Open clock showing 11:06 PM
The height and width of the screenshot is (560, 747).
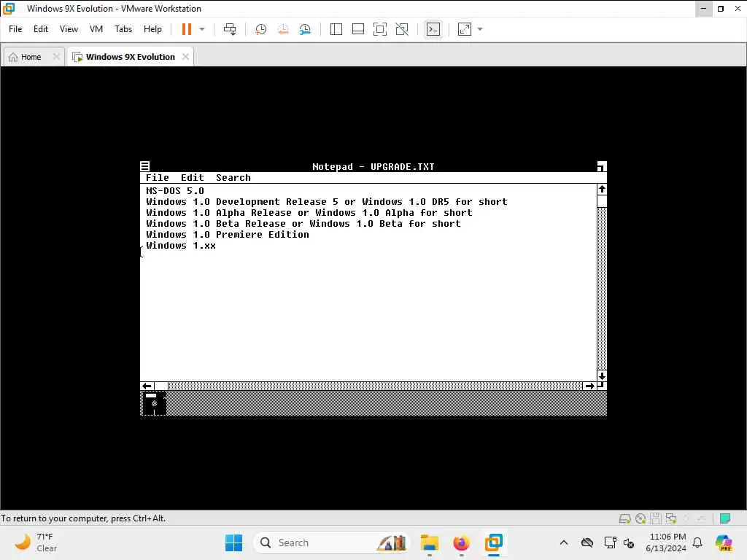click(x=666, y=542)
